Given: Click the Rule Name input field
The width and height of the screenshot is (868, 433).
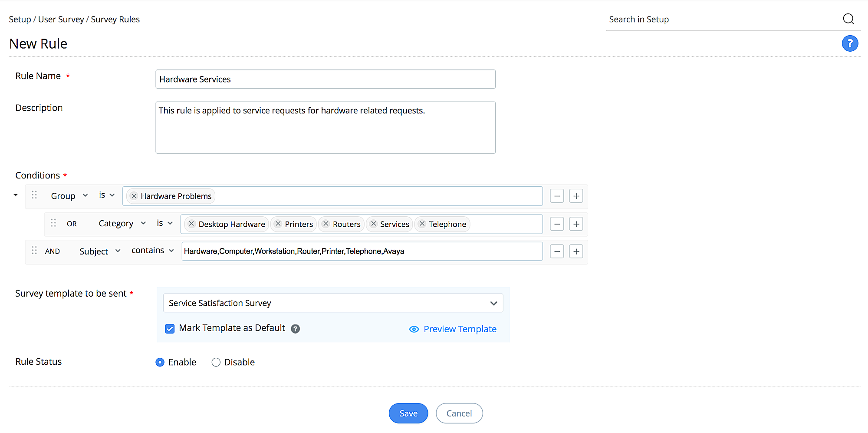Looking at the screenshot, I should (325, 79).
